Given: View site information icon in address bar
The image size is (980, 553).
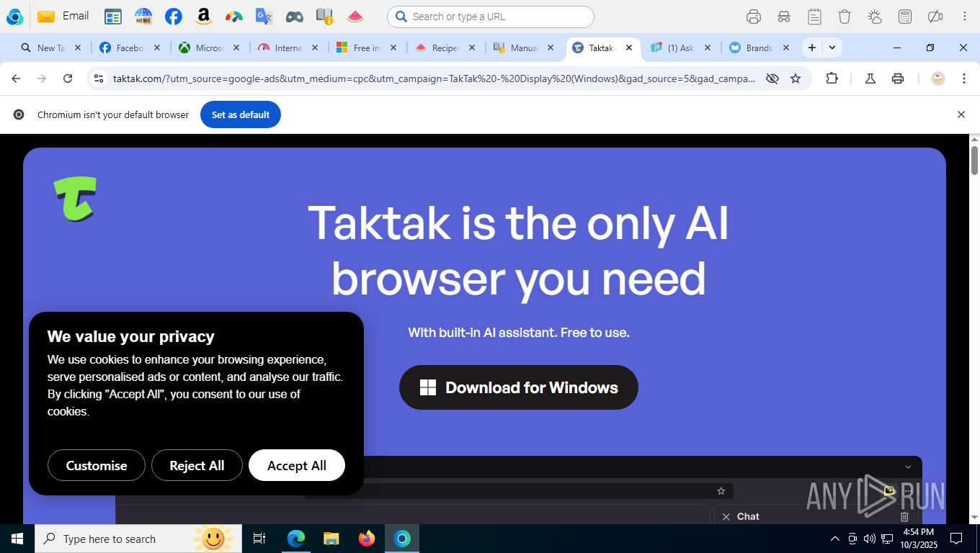Looking at the screenshot, I should coord(99,78).
